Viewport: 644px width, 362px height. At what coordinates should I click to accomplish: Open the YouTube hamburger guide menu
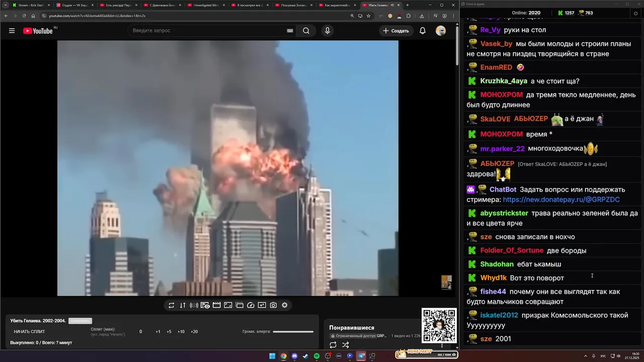[x=12, y=31]
